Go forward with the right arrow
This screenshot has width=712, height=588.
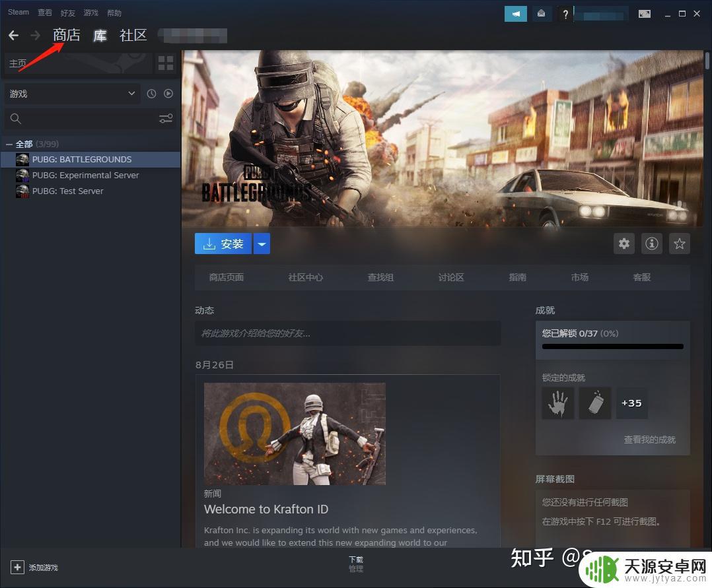[36, 36]
